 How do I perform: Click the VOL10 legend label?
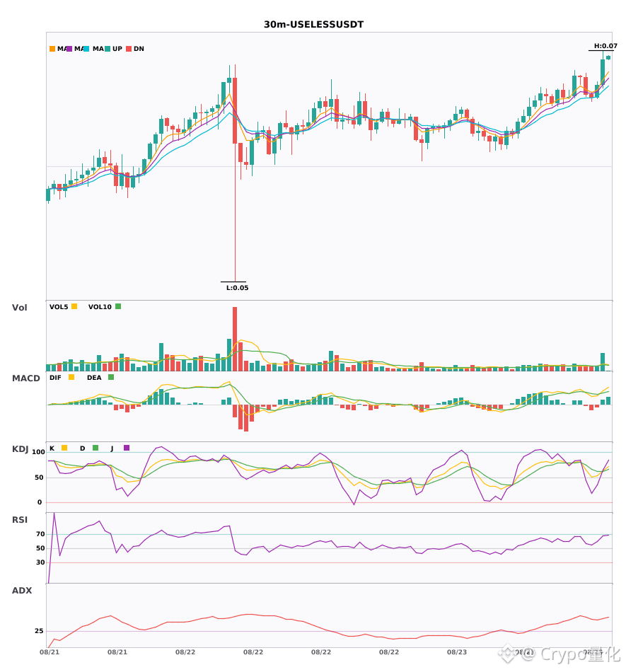[100, 307]
